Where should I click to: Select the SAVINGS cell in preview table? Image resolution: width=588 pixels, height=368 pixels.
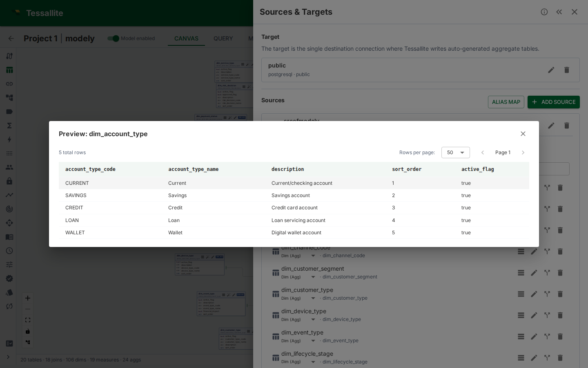tap(76, 195)
